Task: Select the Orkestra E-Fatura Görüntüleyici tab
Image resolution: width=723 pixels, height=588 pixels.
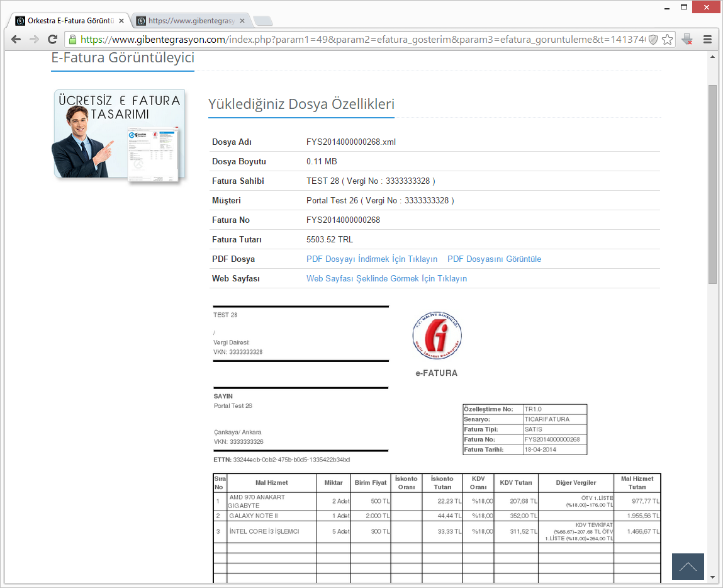Action: (x=66, y=21)
